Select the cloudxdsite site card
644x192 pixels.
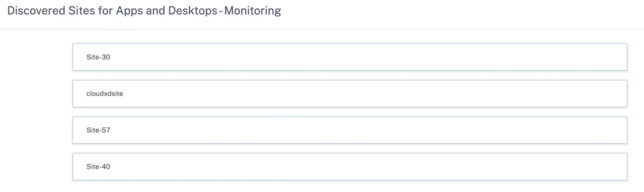point(350,93)
